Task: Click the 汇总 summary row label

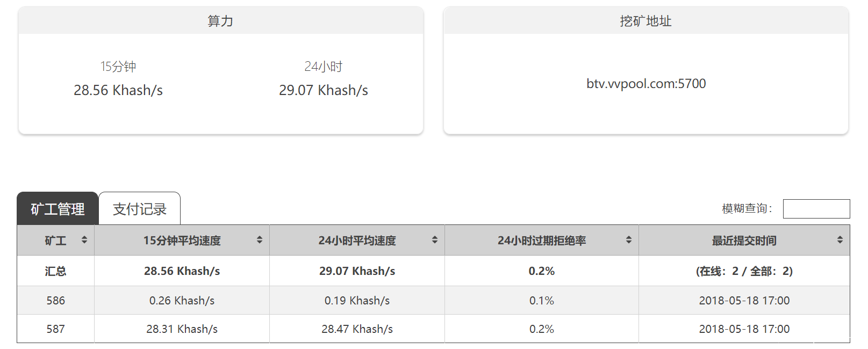Action: pyautogui.click(x=55, y=271)
